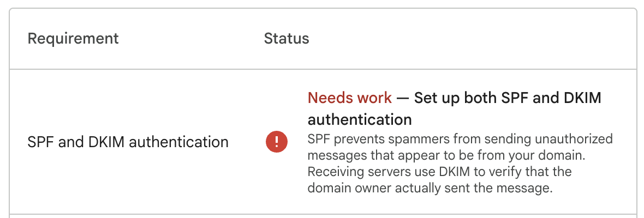Select the Requirement column header
This screenshot has height=218, width=644.
[73, 39]
